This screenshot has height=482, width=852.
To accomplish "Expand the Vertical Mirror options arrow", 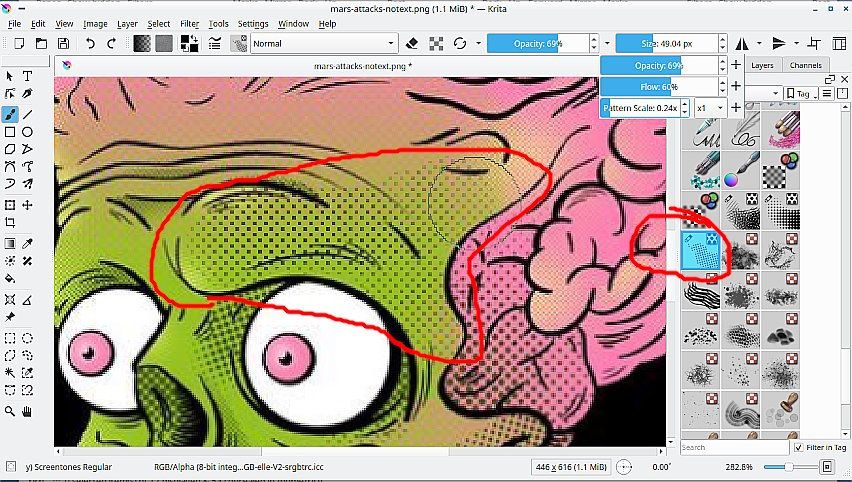I will click(796, 43).
